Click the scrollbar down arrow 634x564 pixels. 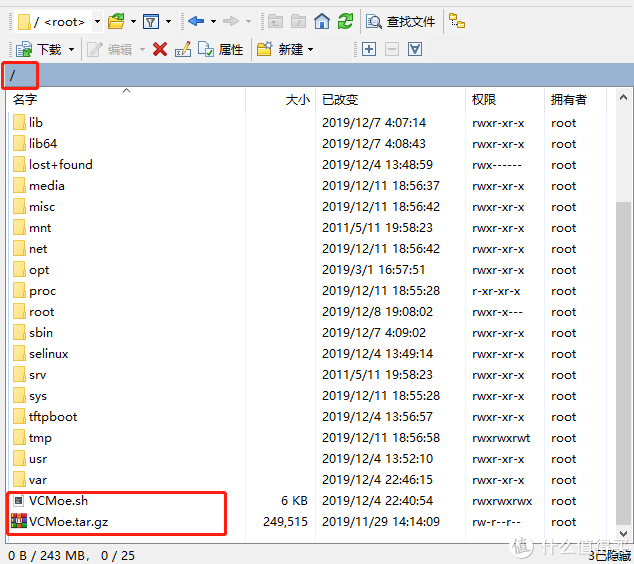coord(623,534)
